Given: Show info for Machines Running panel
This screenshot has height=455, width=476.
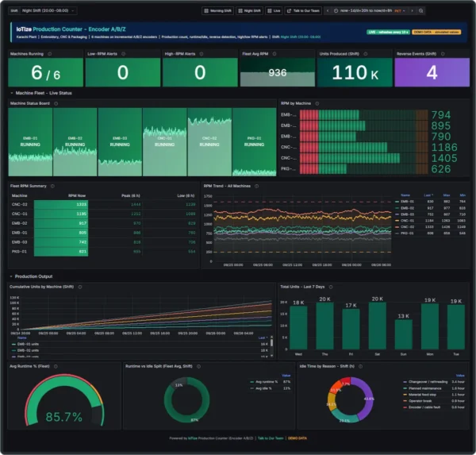Looking at the screenshot, I should click(x=50, y=54).
